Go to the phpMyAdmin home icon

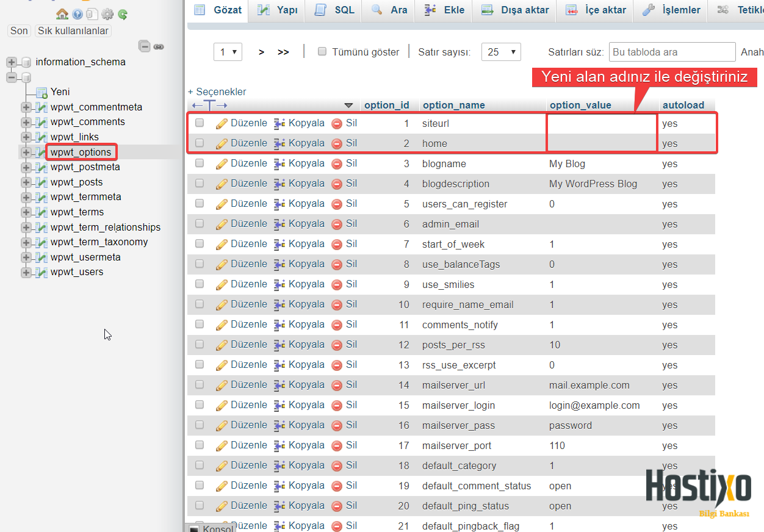(62, 14)
